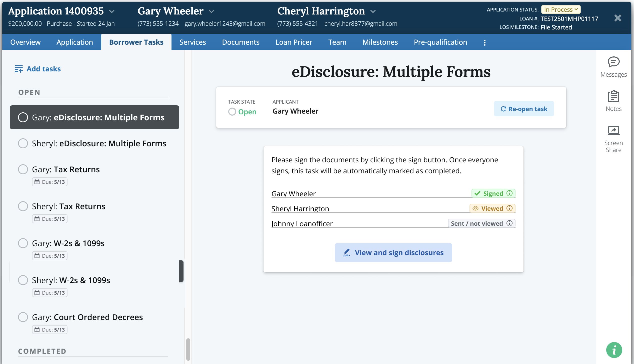Click info icon next to Signed status
This screenshot has width=634, height=364.
pos(509,193)
